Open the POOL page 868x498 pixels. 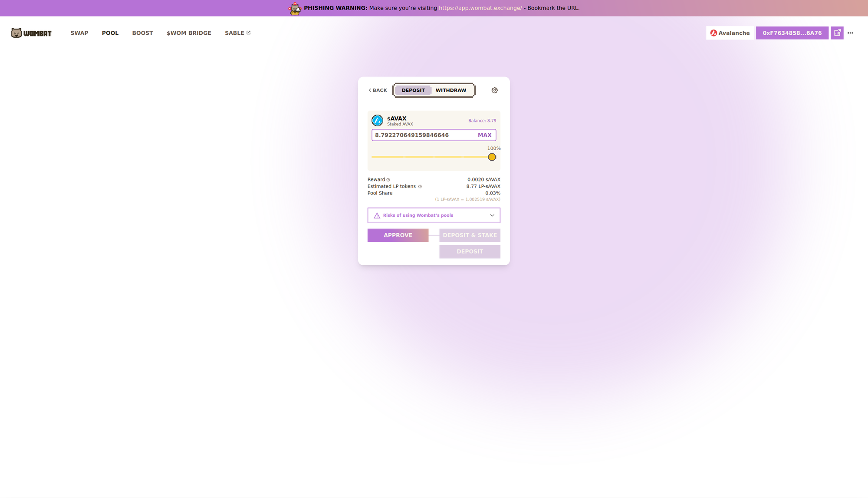pyautogui.click(x=110, y=33)
